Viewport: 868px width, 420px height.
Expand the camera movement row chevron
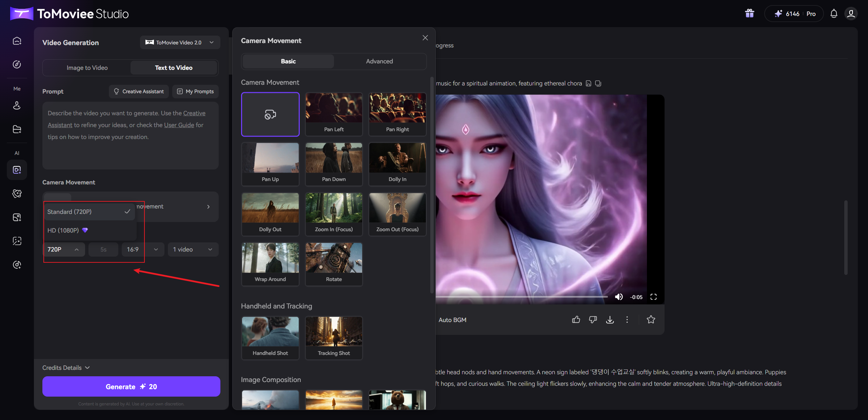(208, 207)
